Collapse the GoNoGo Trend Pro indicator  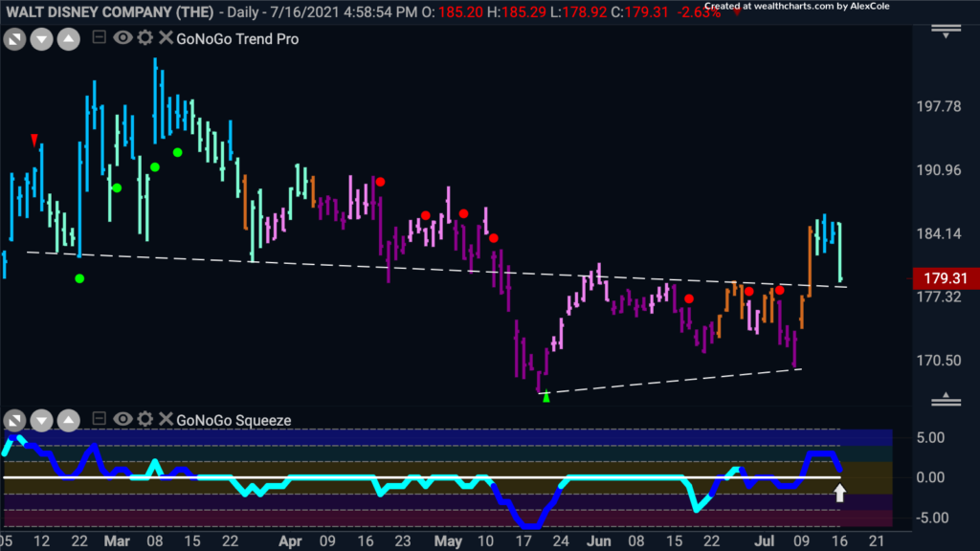(99, 37)
